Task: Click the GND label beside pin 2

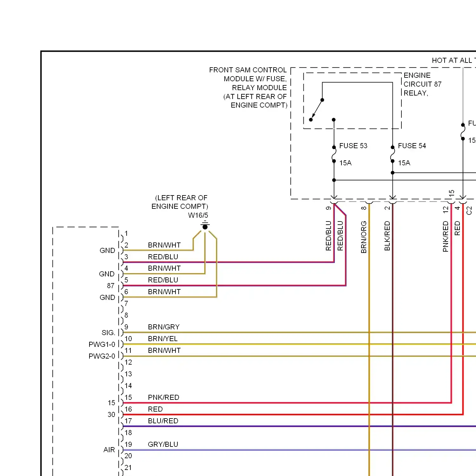Action: point(107,250)
